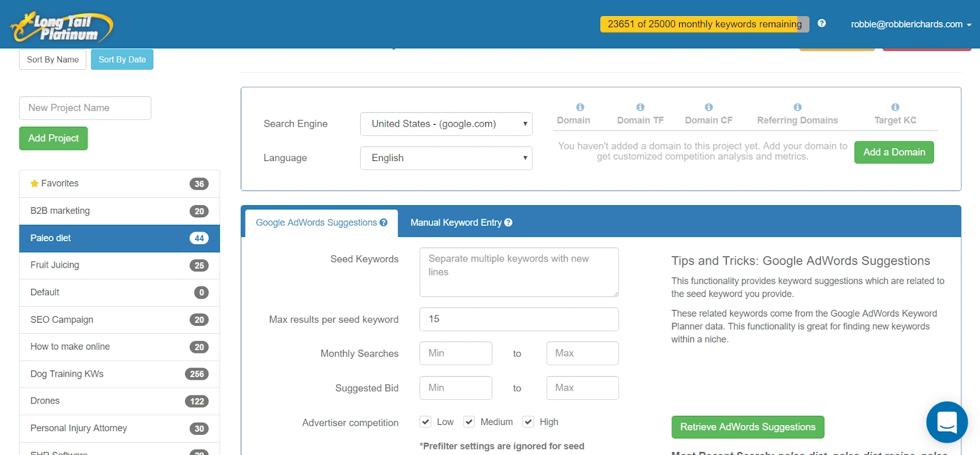Click info icon above Referring Domains

[797, 107]
